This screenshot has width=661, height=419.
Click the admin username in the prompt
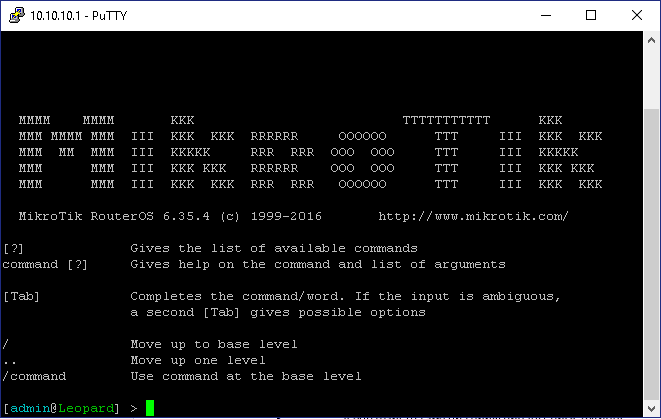30,408
